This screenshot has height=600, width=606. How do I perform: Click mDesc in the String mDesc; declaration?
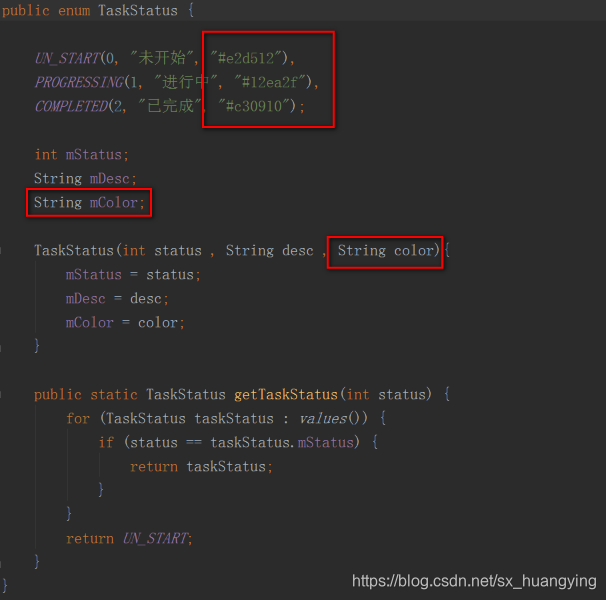(x=109, y=179)
